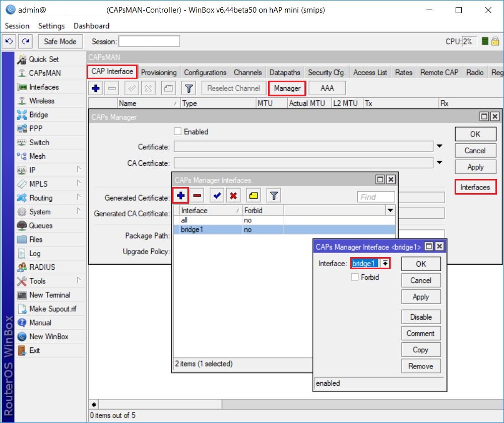Click Apply in the CAPs Manager window

[x=475, y=167]
